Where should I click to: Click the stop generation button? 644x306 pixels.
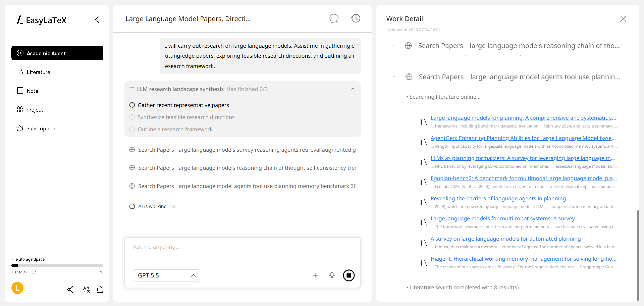click(349, 275)
